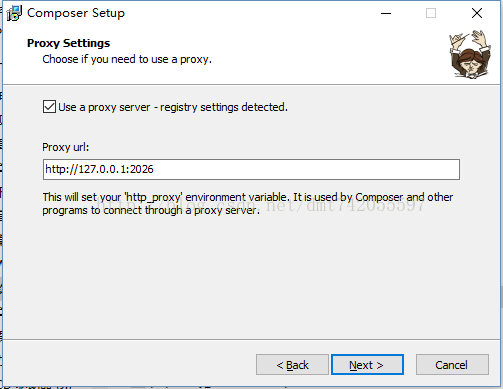Click the 'Proxy url:' label
The width and height of the screenshot is (503, 389).
[x=66, y=147]
